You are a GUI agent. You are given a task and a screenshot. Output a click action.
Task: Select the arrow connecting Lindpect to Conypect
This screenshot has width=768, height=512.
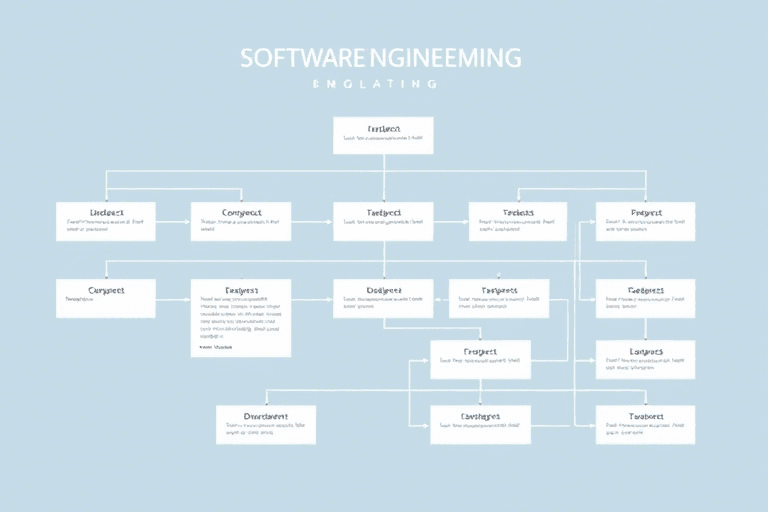point(173,222)
